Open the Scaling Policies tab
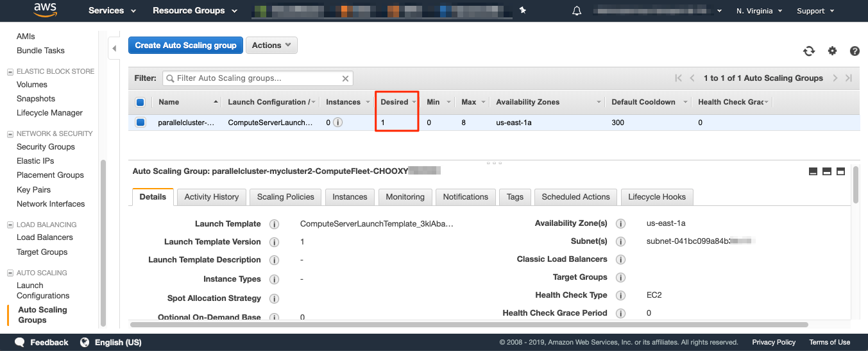Viewport: 868px width, 351px height. point(285,197)
